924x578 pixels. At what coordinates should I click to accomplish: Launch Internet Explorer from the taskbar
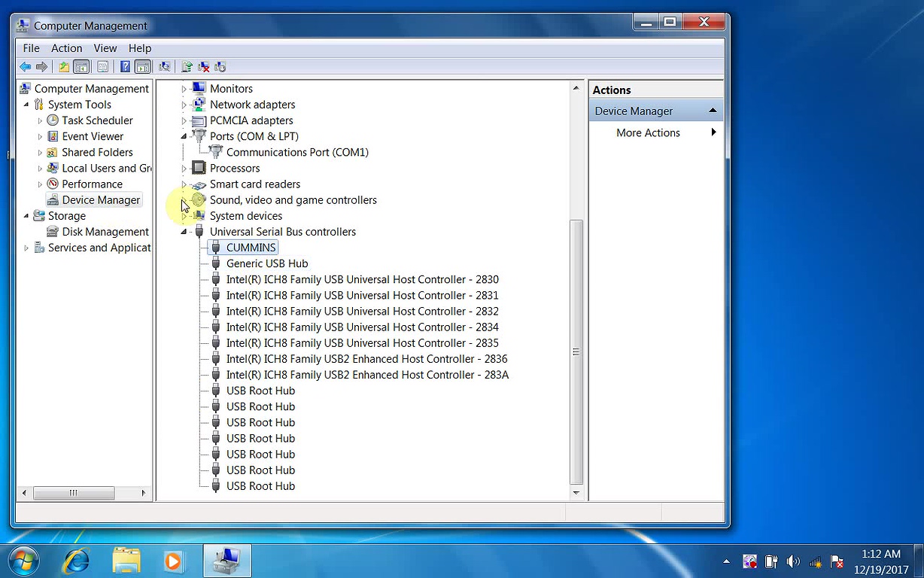[x=77, y=561]
